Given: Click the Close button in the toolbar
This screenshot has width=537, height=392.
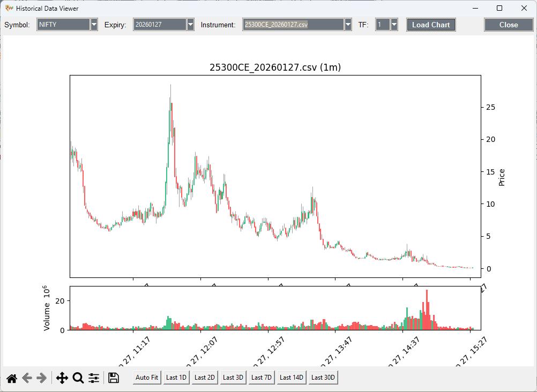Looking at the screenshot, I should (508, 24).
